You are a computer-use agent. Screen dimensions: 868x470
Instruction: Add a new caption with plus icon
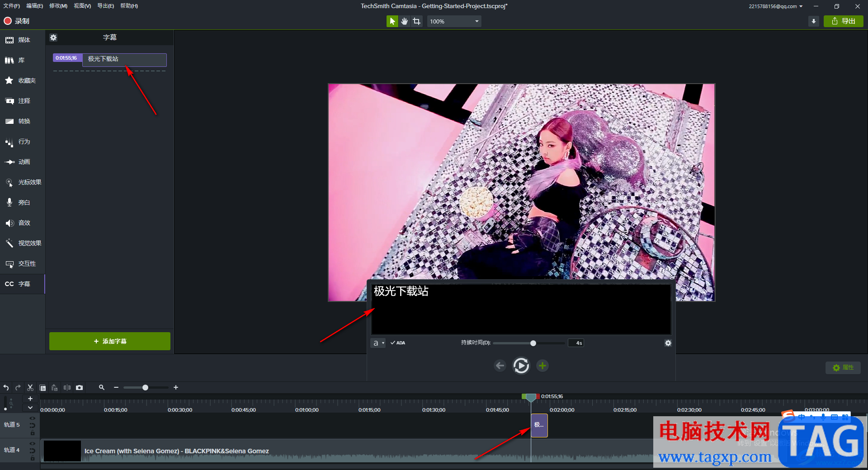pyautogui.click(x=542, y=366)
